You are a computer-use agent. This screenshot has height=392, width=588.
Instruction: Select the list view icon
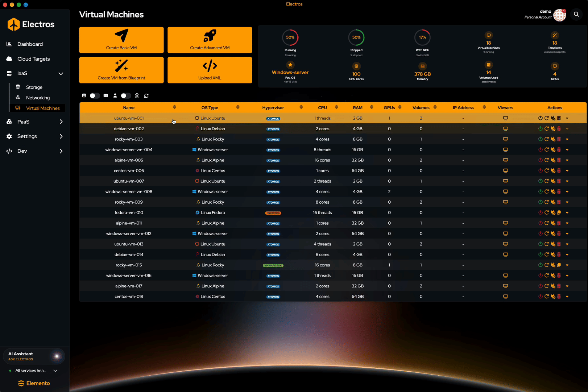[105, 96]
